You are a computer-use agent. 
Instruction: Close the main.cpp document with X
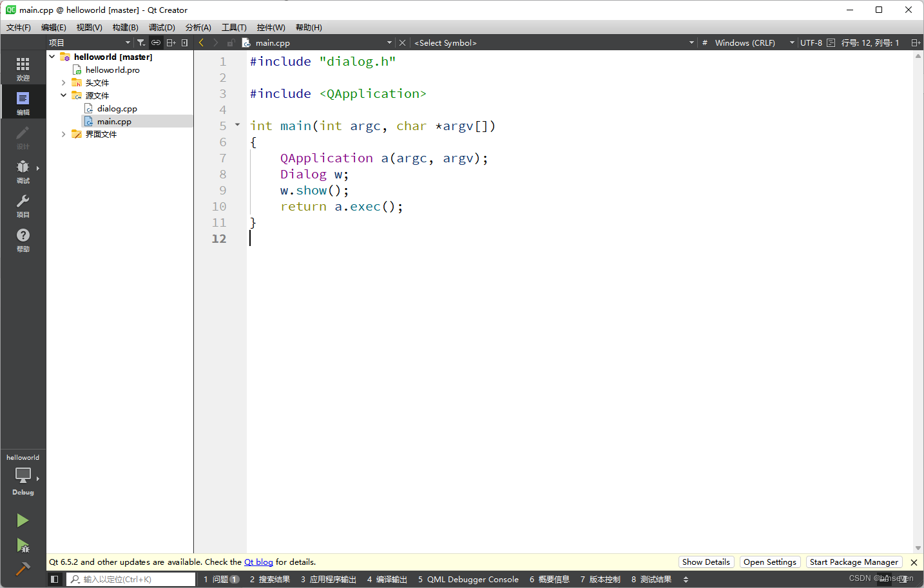[x=402, y=43]
